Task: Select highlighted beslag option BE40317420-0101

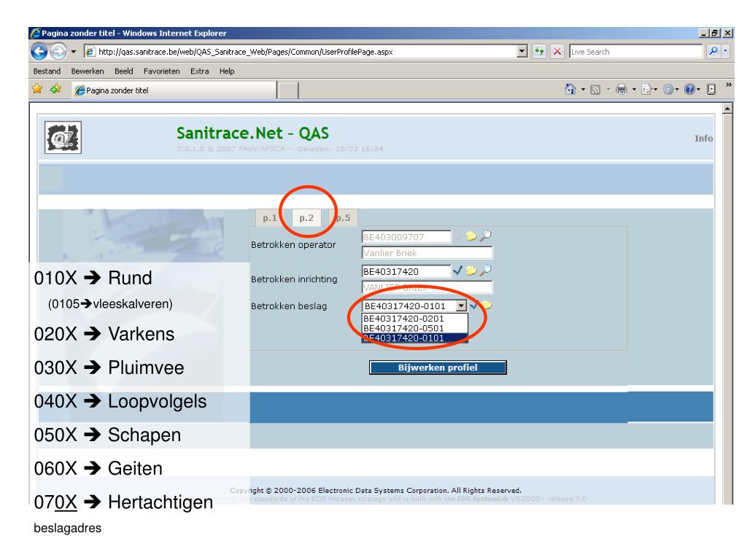Action: tap(415, 338)
